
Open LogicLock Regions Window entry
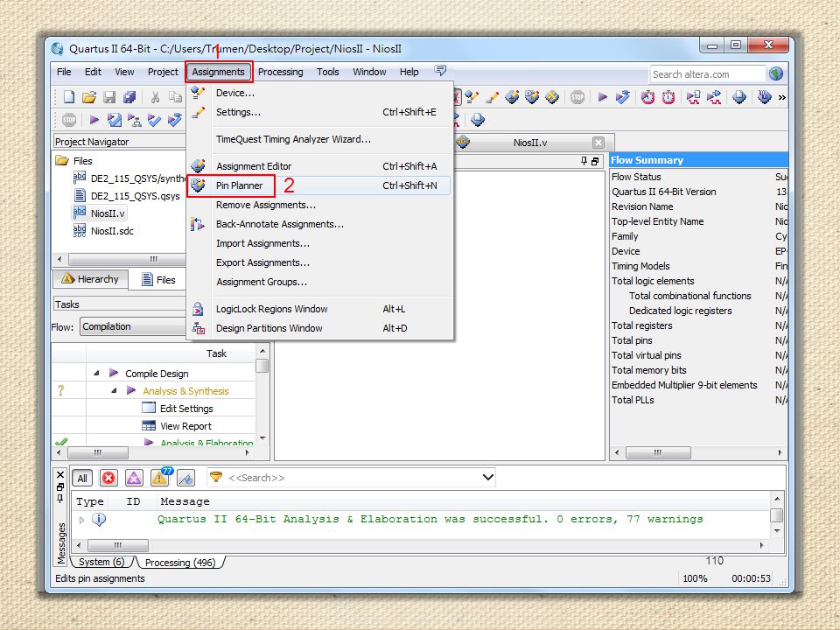pyautogui.click(x=318, y=309)
